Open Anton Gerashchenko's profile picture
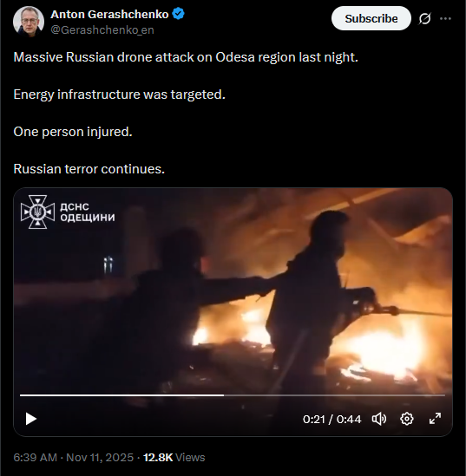This screenshot has height=476, width=466. (29, 22)
